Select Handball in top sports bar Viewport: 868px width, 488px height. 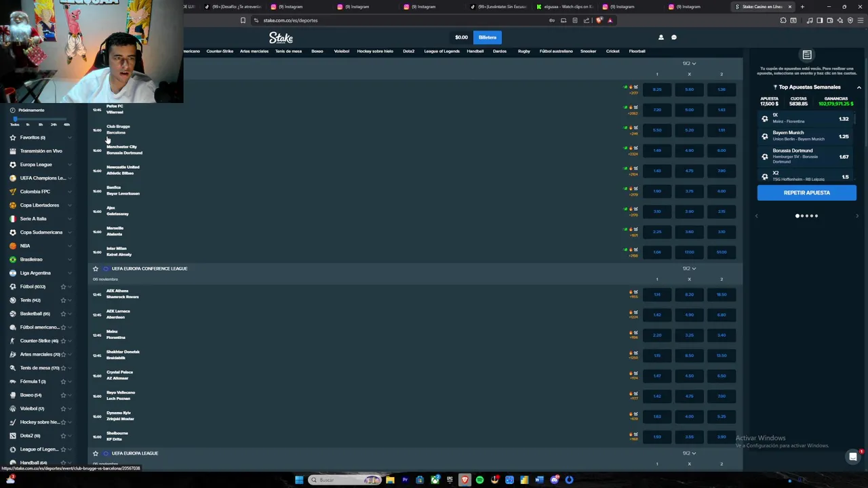475,51
